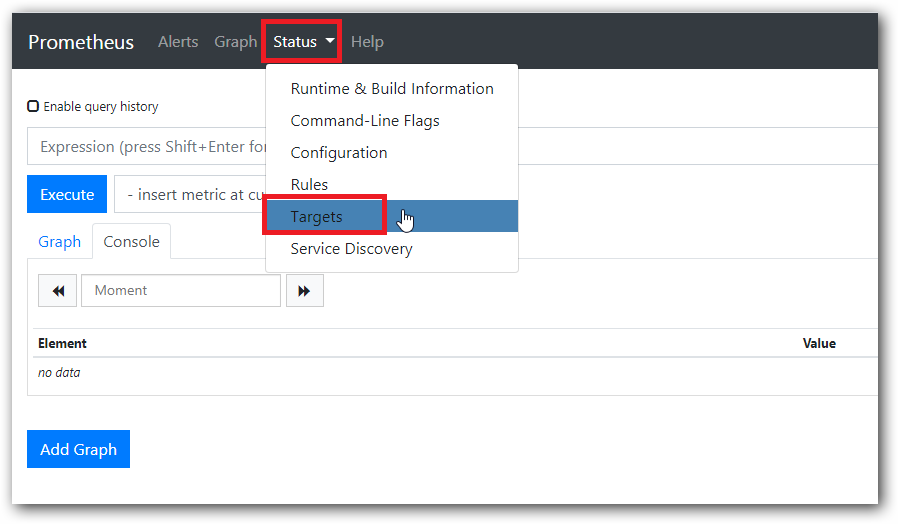Image resolution: width=898 pixels, height=524 pixels.
Task: Click Graph in the top navbar
Action: pyautogui.click(x=235, y=42)
